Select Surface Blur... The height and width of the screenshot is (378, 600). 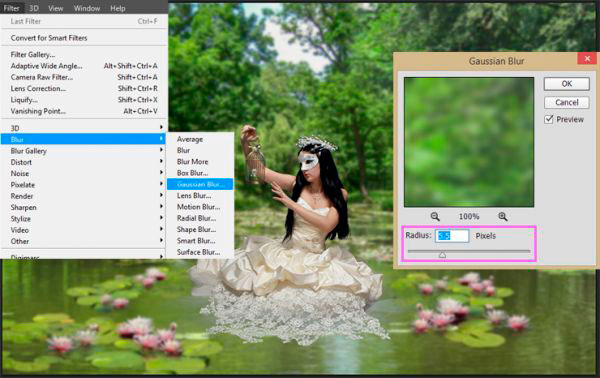click(200, 252)
